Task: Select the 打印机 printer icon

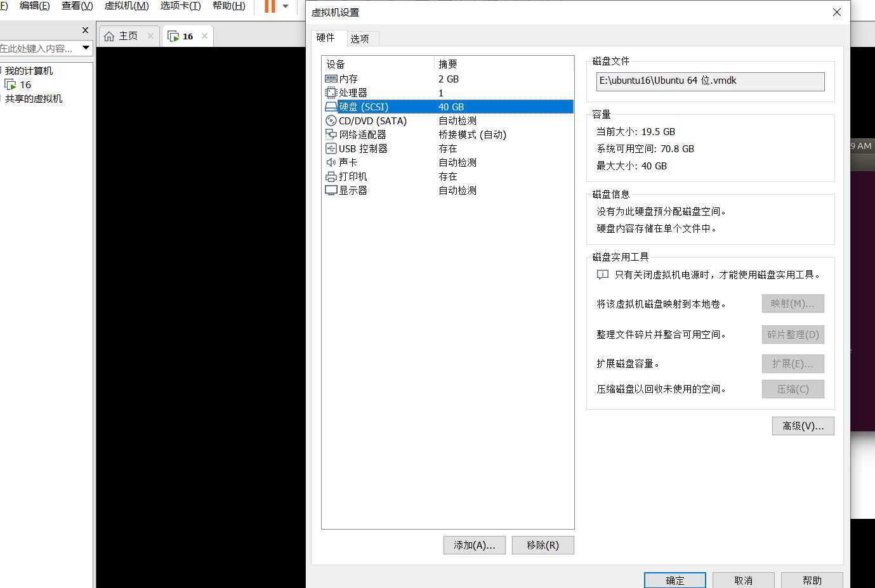Action: coord(331,176)
